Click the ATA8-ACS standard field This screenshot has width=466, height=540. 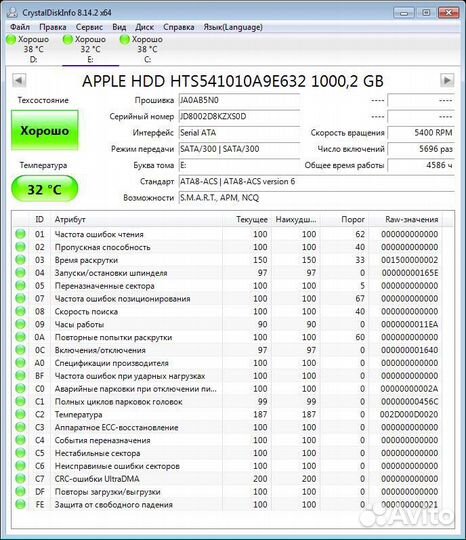click(317, 181)
